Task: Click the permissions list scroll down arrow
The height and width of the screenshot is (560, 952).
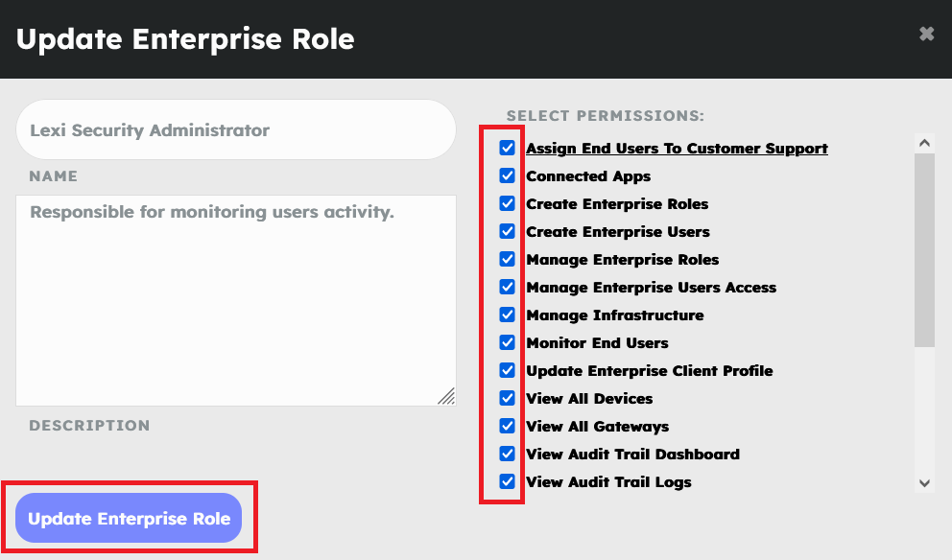Action: click(924, 483)
